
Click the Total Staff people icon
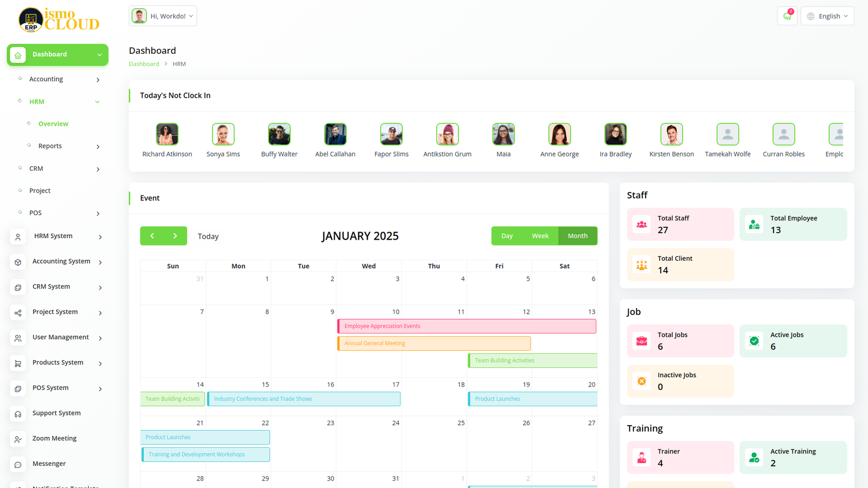[642, 224]
